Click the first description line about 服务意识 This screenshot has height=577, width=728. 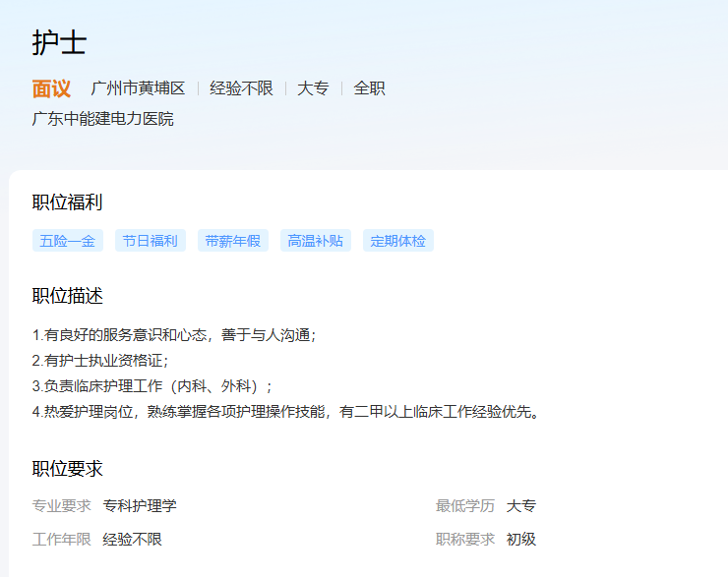pyautogui.click(x=174, y=335)
